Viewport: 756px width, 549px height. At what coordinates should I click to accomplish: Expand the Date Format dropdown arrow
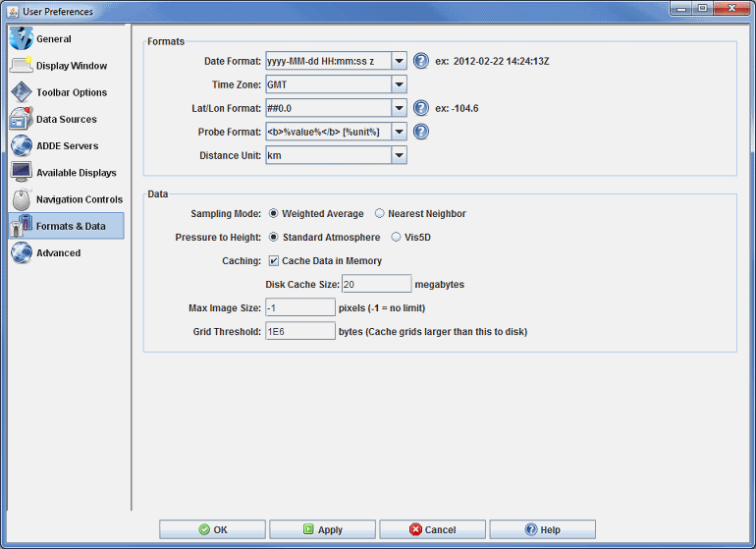tap(399, 61)
